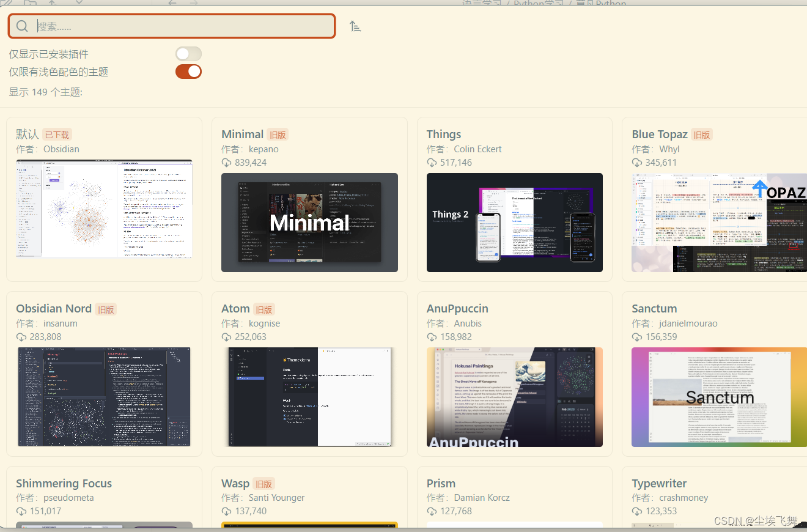Select the 默认 theme title
The height and width of the screenshot is (532, 807).
[x=28, y=134]
